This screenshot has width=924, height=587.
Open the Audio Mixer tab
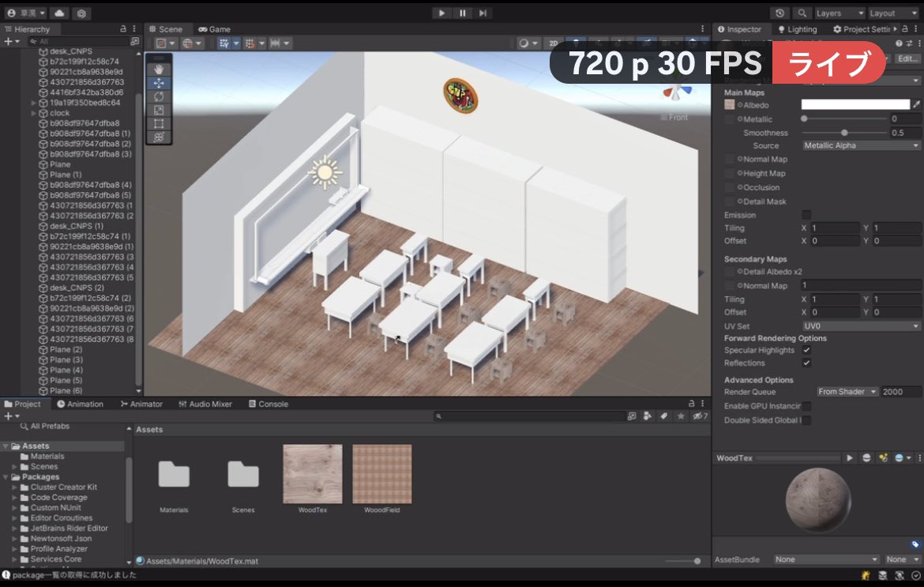(x=205, y=404)
